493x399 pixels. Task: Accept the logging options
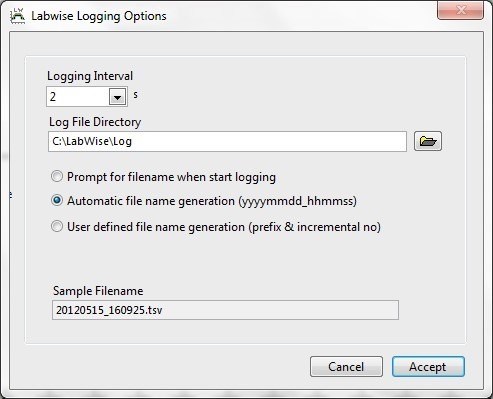tap(428, 367)
